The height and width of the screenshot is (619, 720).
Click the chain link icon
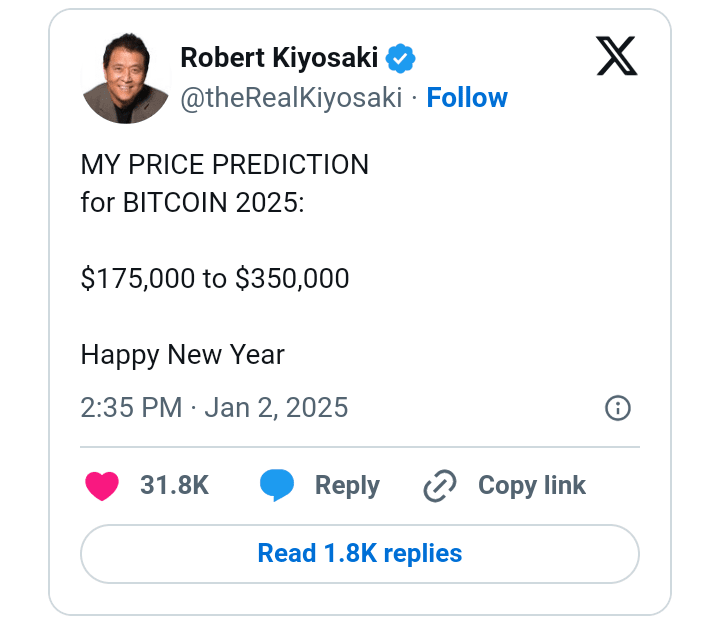coord(440,486)
